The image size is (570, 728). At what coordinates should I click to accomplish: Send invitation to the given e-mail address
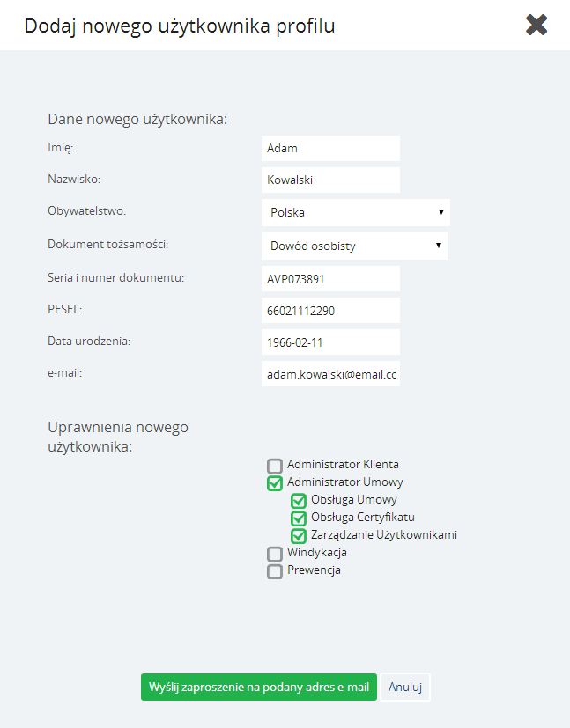(x=259, y=688)
